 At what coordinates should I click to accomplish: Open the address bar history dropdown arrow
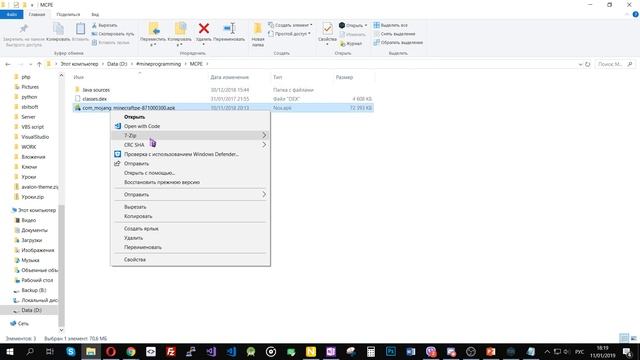580,64
